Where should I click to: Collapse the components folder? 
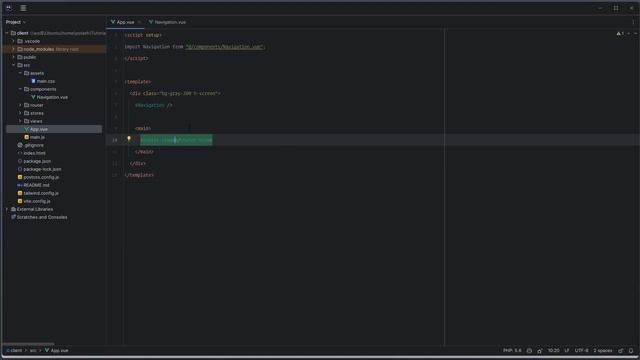pos(20,89)
